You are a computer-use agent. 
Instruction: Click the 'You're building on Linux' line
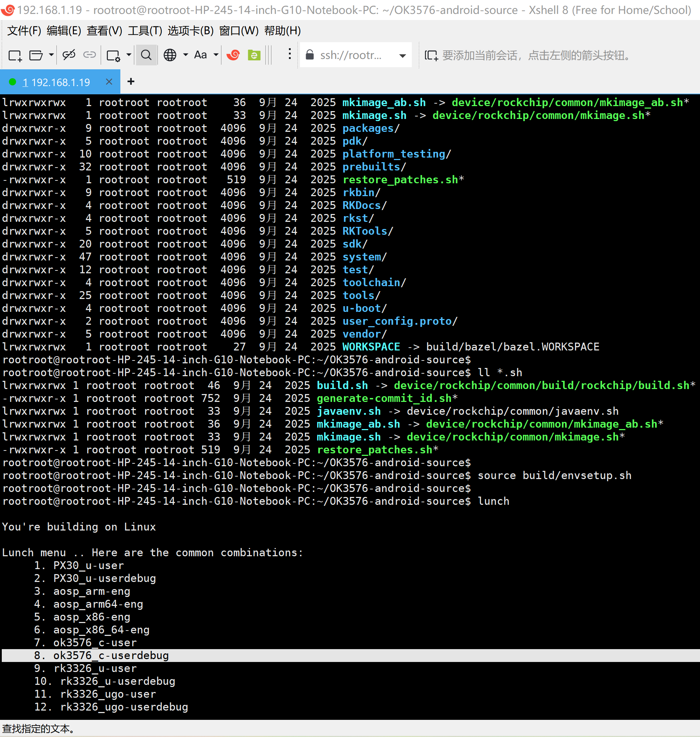pyautogui.click(x=79, y=527)
